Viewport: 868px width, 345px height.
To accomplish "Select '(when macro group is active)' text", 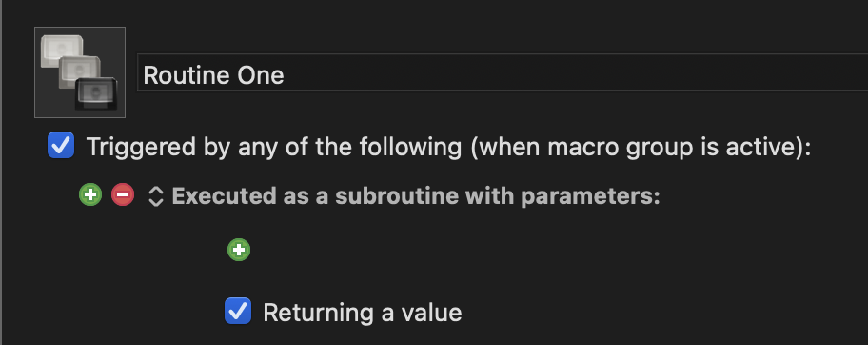I will point(641,147).
